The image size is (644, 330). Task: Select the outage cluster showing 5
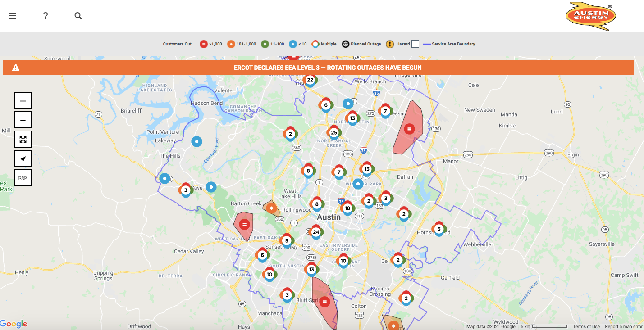[287, 241]
